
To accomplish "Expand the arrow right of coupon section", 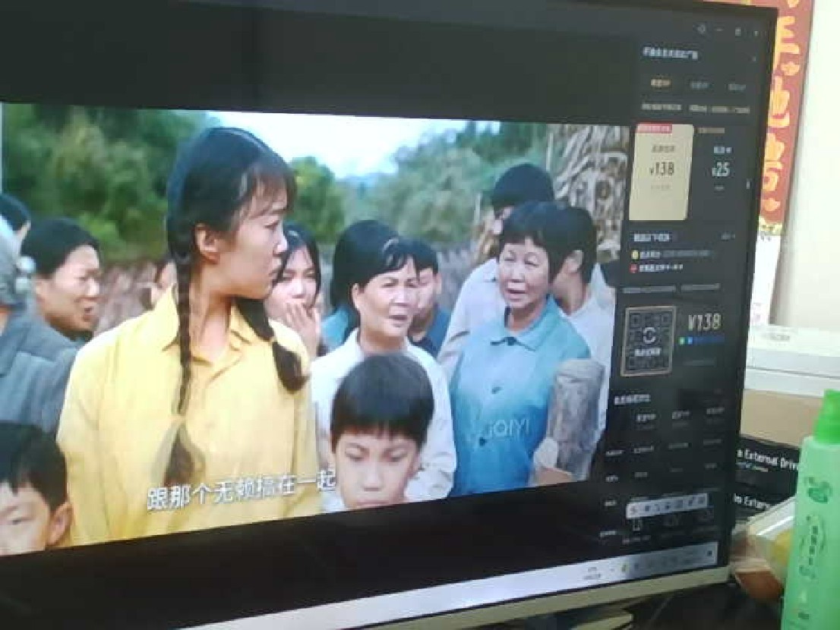I will (x=728, y=237).
